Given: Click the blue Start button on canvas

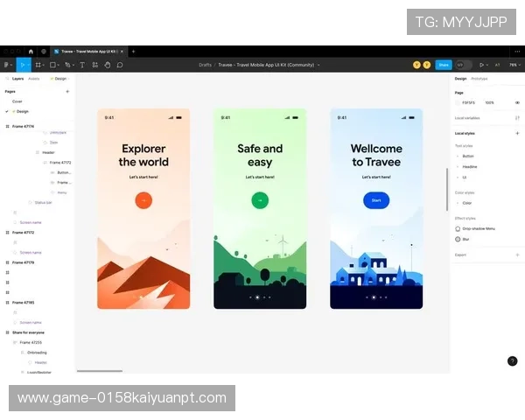Looking at the screenshot, I should (x=376, y=200).
